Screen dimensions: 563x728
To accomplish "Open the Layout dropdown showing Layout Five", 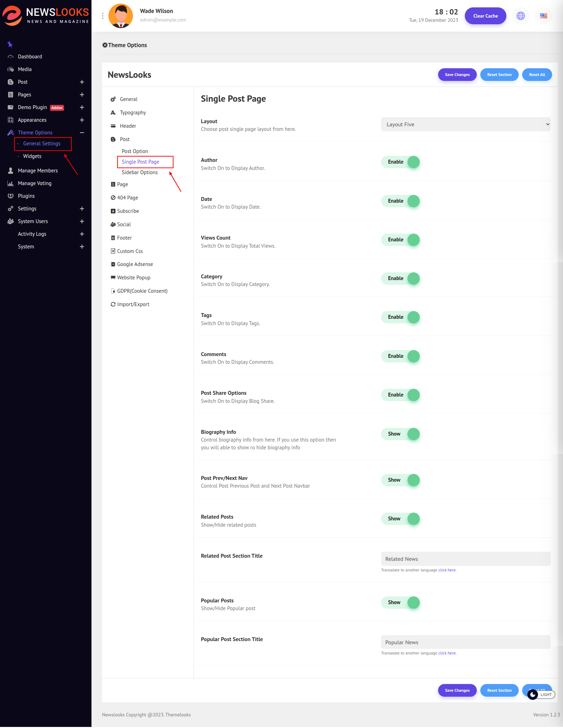I will tap(466, 125).
